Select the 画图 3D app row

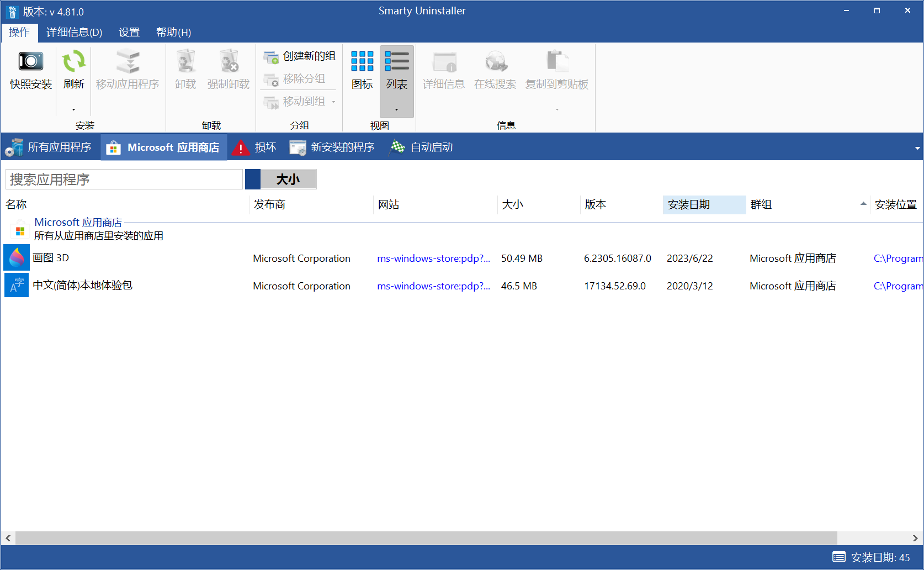[x=463, y=258]
